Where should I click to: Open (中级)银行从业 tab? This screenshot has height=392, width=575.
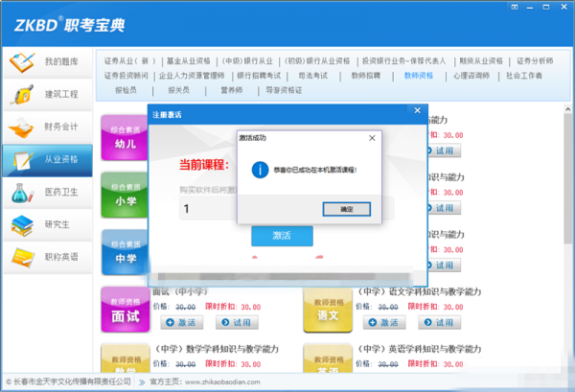(247, 61)
